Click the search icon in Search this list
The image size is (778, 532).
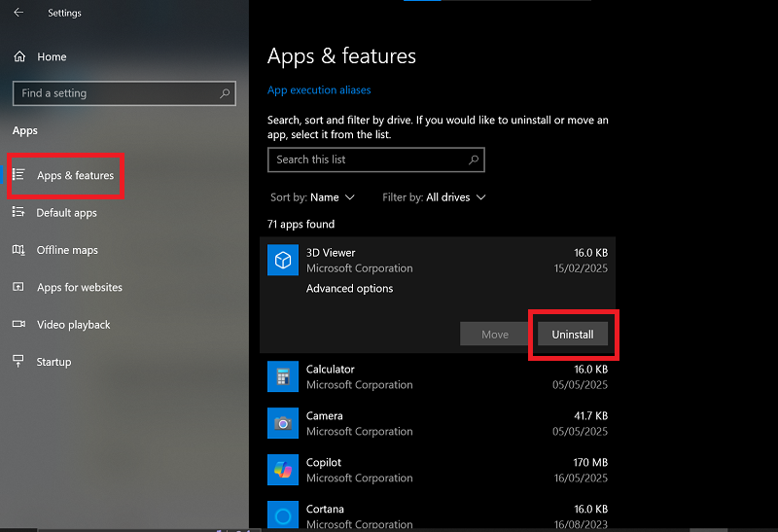coord(474,160)
